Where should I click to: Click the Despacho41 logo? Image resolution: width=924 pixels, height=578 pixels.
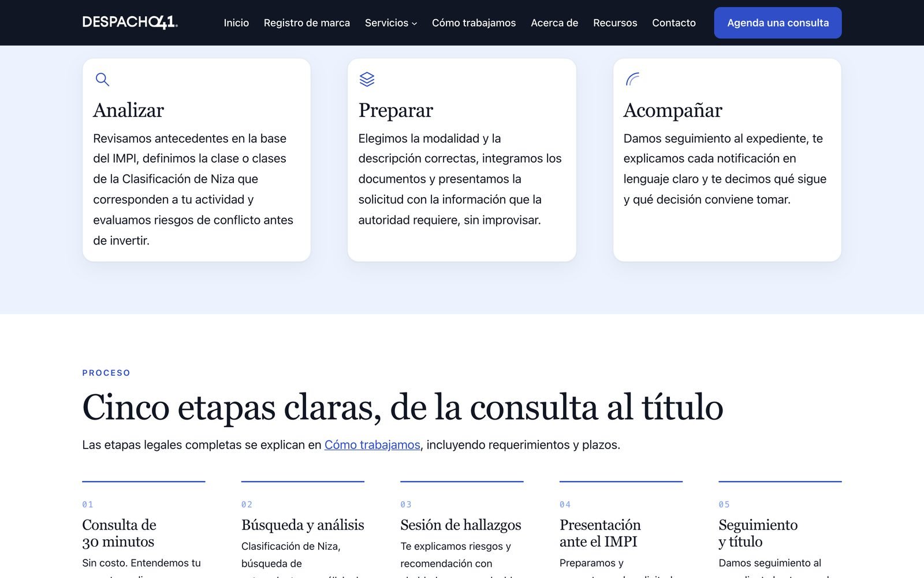click(x=130, y=23)
